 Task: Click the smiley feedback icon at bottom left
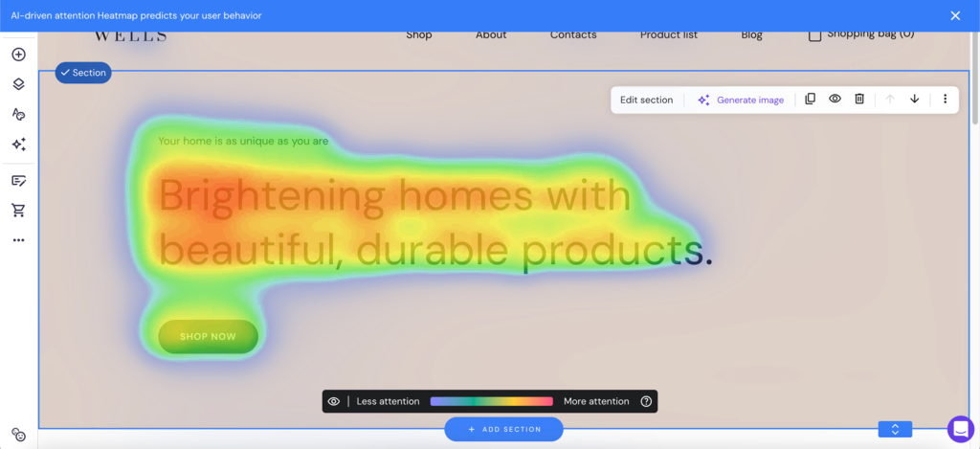(19, 436)
